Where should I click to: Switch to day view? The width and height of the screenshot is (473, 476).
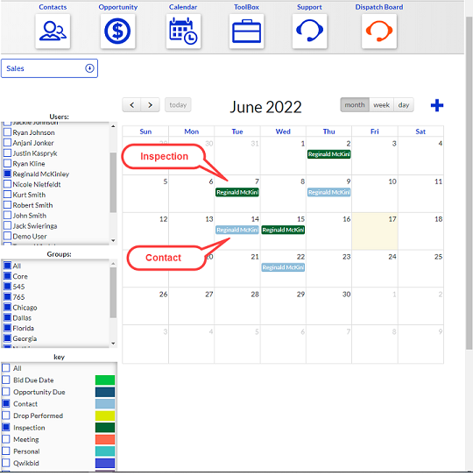pos(404,105)
